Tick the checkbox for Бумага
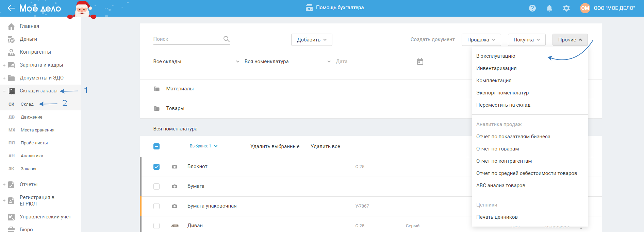The height and width of the screenshot is (232, 644). click(x=156, y=186)
